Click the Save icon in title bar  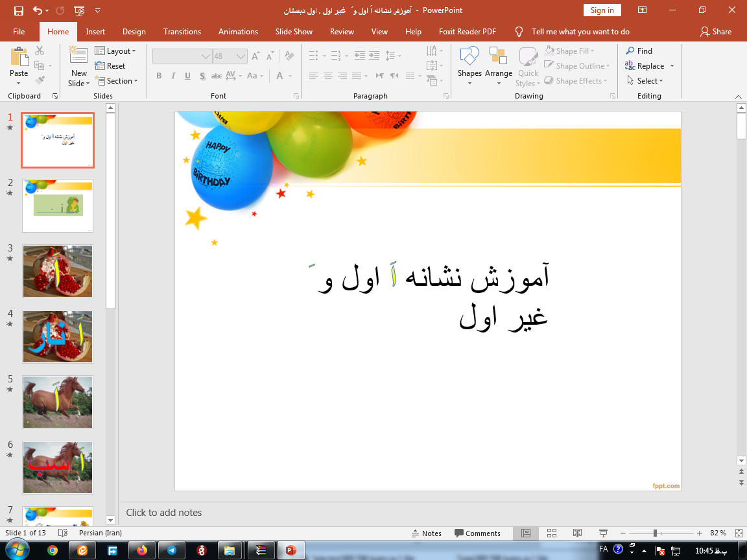tap(18, 10)
